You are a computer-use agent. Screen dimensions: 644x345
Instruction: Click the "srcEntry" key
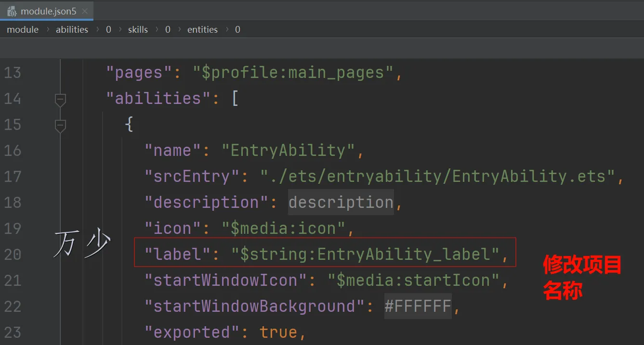pos(193,177)
